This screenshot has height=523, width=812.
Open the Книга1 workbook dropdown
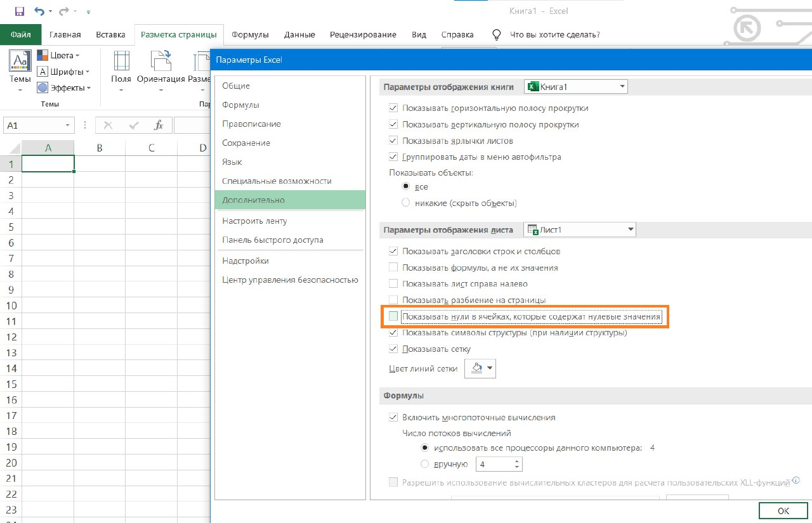point(575,86)
